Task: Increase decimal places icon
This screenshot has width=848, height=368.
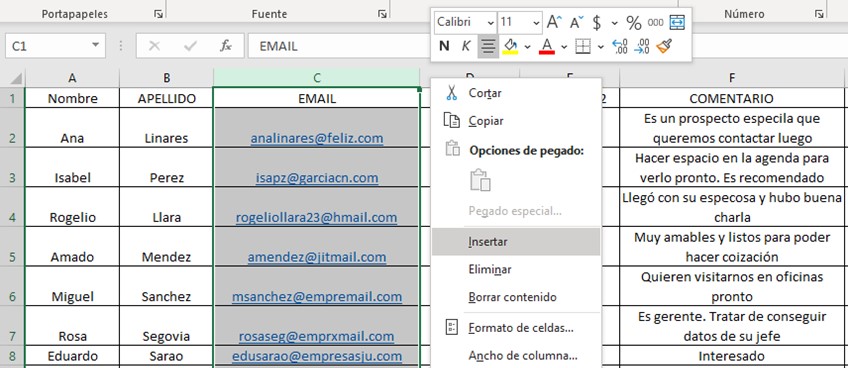Action: tap(619, 47)
